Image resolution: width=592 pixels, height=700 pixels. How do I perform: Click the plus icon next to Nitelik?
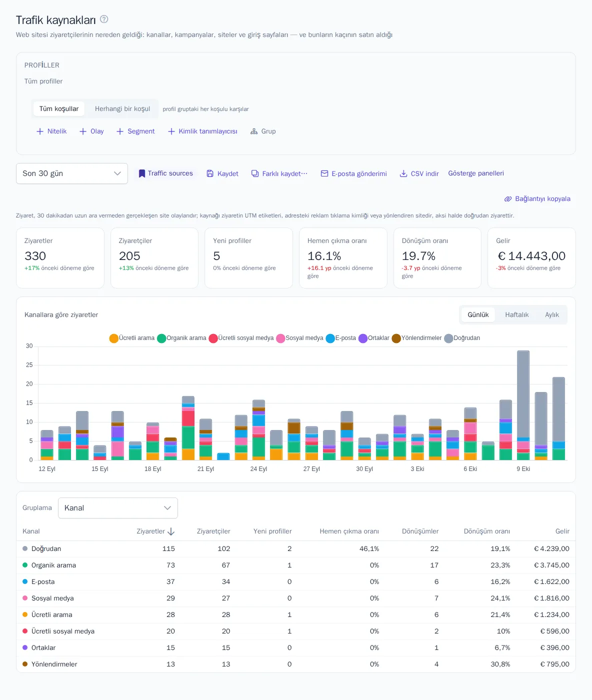click(40, 131)
